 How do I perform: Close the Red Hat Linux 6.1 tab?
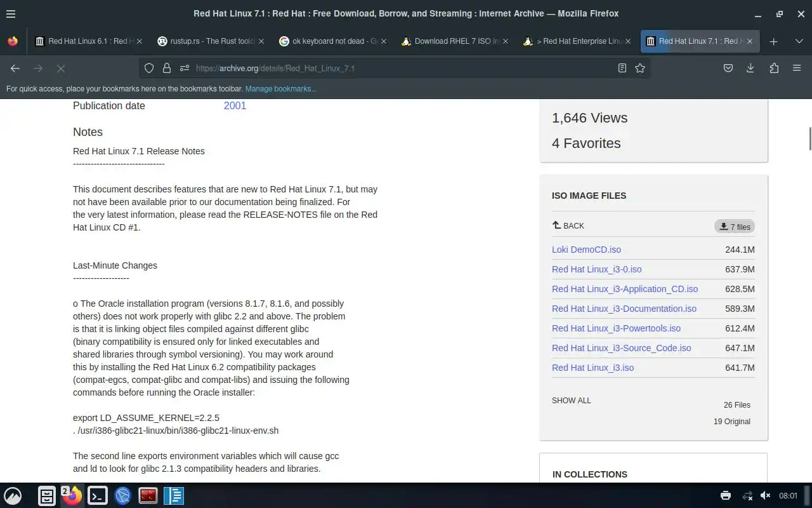pyautogui.click(x=140, y=41)
